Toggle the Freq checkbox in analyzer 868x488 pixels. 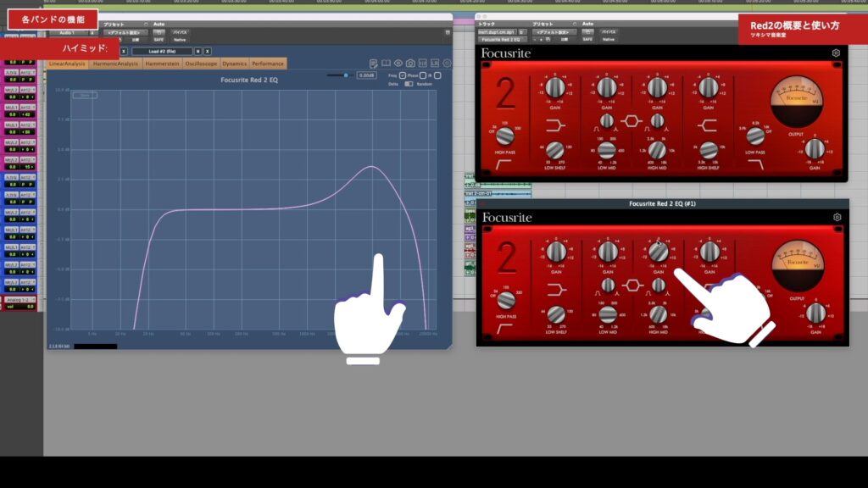[403, 75]
